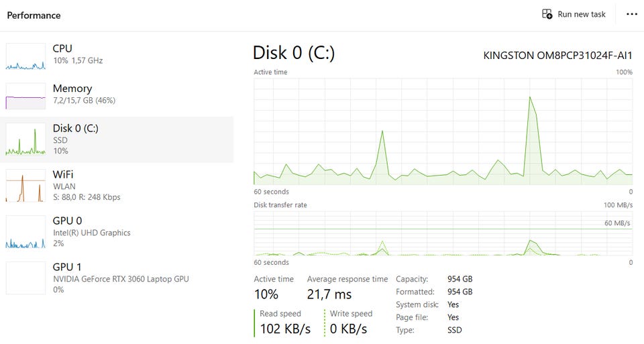Click the Average response time value

[329, 294]
